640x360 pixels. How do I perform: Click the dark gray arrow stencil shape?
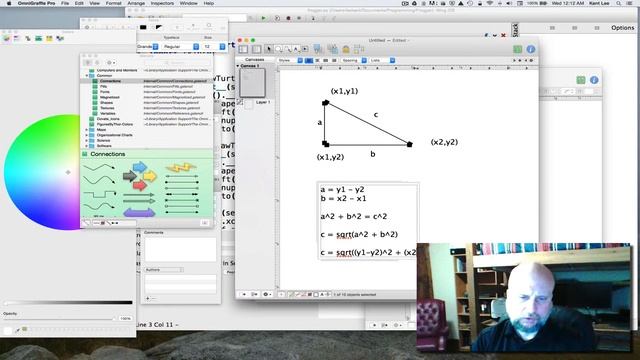point(129,176)
